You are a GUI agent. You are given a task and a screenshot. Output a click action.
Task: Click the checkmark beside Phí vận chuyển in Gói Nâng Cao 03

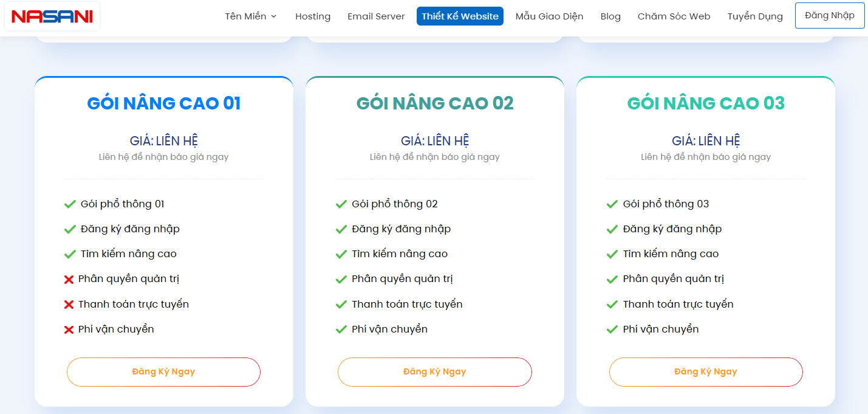click(612, 328)
